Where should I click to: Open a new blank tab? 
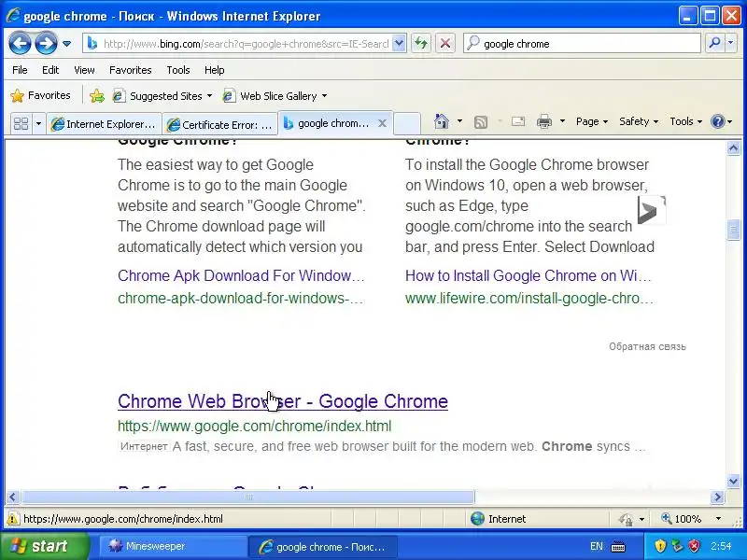pos(407,124)
